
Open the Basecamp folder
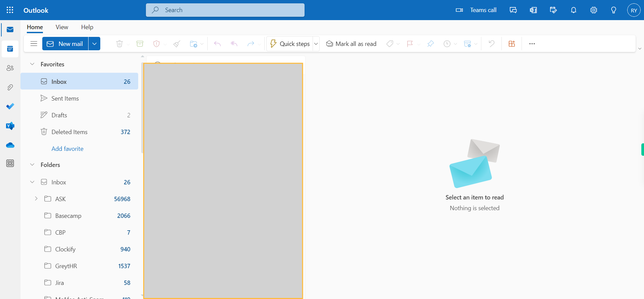[x=79, y=216]
